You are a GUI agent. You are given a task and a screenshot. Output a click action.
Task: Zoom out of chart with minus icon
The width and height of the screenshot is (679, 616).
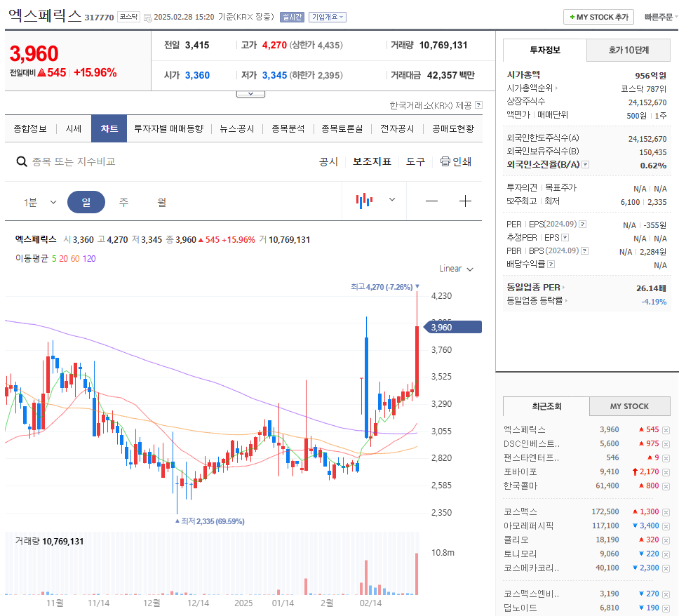pos(431,200)
